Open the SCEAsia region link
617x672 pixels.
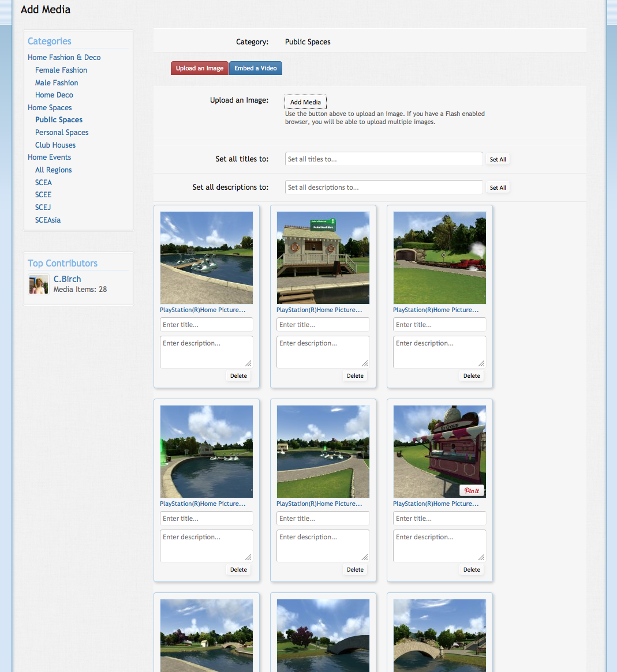tap(48, 220)
